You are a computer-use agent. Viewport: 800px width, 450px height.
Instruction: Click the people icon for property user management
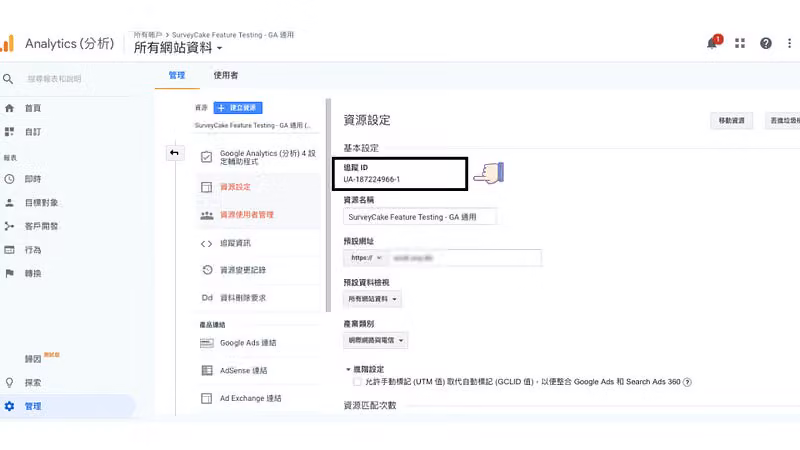(207, 215)
